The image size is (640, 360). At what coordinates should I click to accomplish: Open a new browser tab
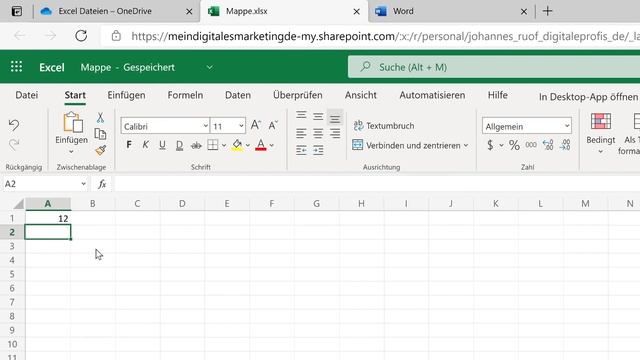click(x=548, y=11)
